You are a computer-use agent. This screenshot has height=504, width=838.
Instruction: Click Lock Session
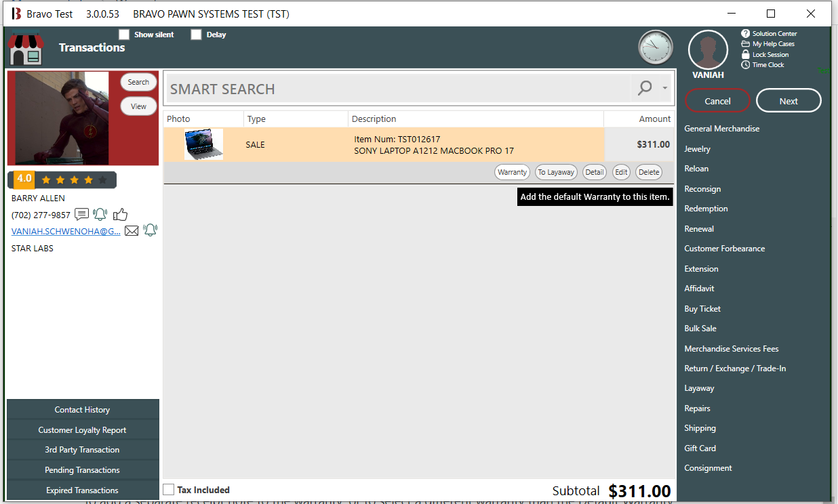coord(765,55)
